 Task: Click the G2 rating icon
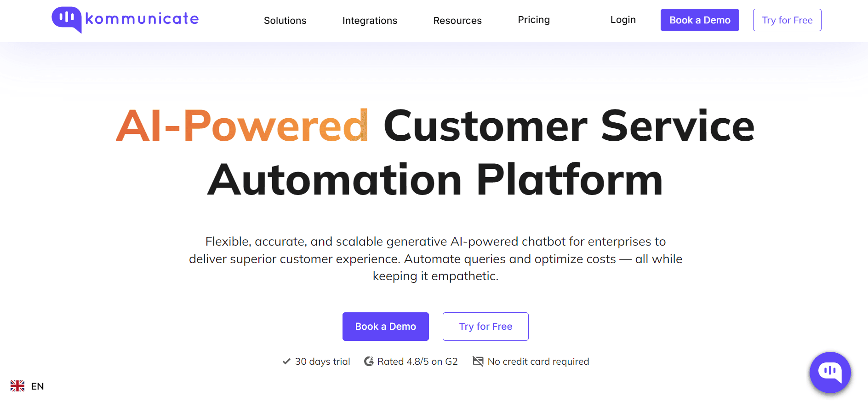pos(368,362)
